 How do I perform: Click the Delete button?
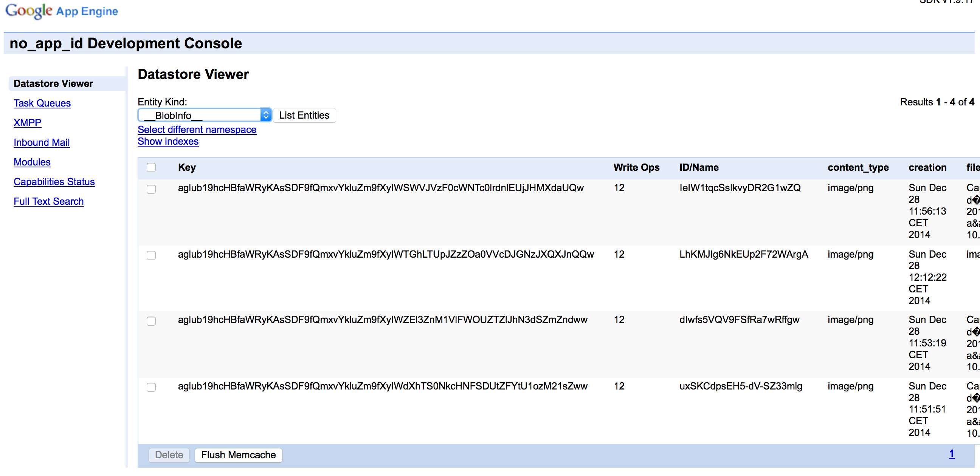[169, 455]
